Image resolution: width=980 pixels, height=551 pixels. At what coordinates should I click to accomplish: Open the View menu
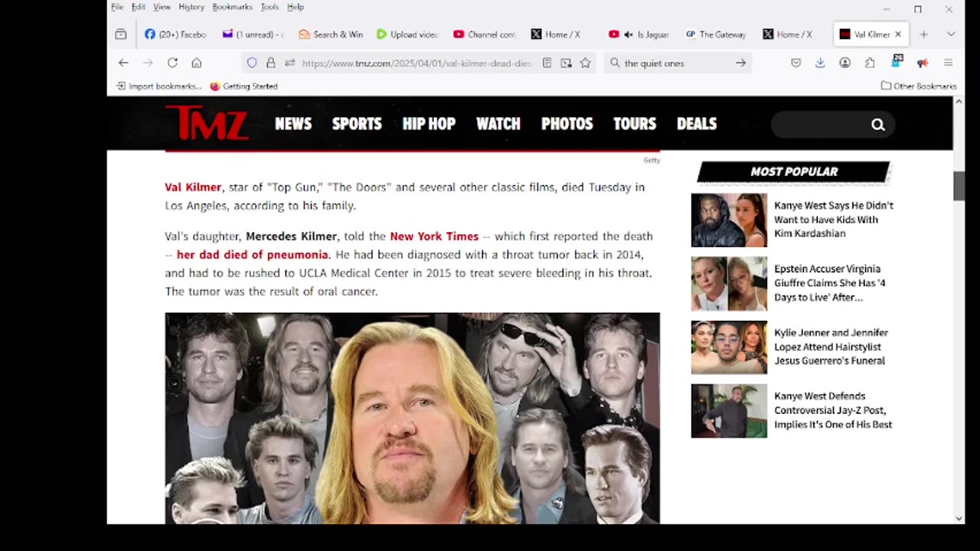click(x=162, y=7)
